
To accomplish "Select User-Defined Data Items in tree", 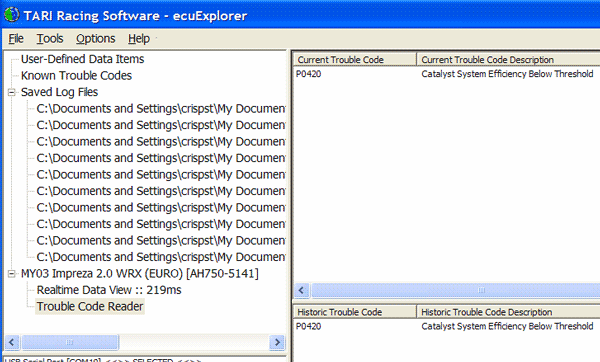I will (82, 59).
